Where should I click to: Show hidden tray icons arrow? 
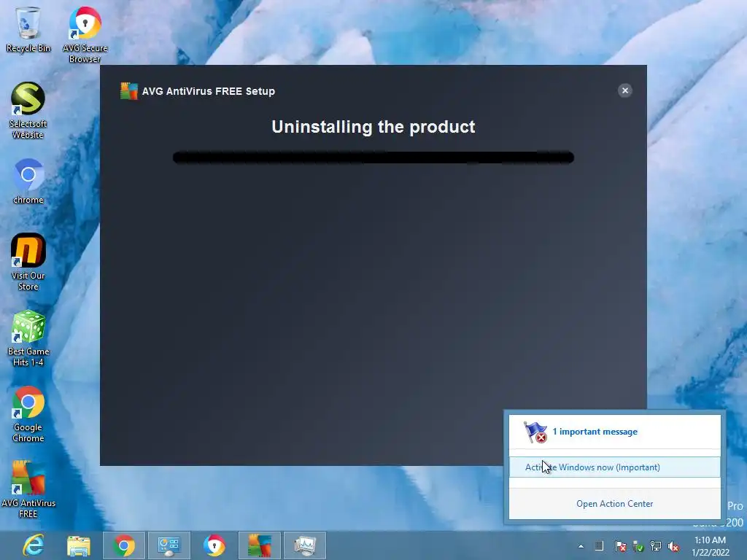581,546
